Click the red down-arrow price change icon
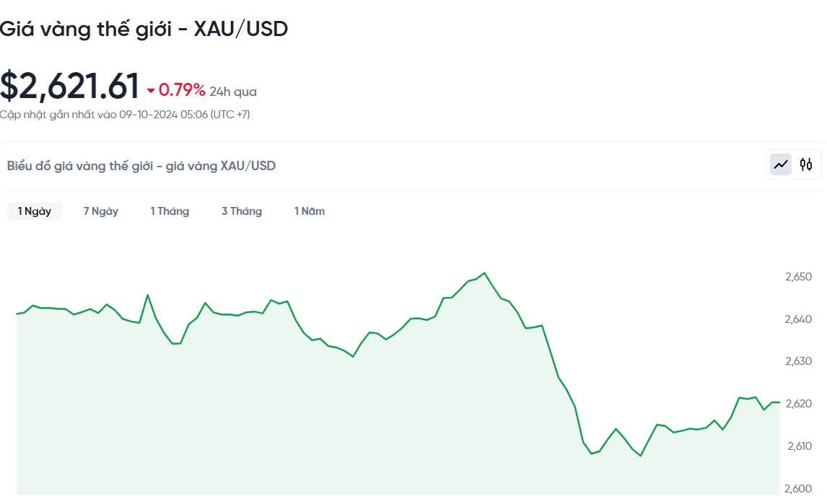The height and width of the screenshot is (504, 827). pos(151,91)
